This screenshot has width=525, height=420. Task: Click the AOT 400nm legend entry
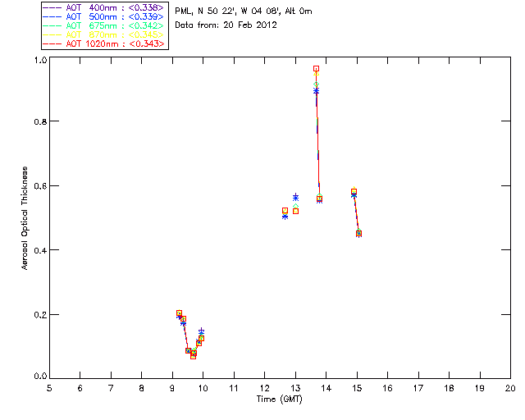pyautogui.click(x=104, y=7)
